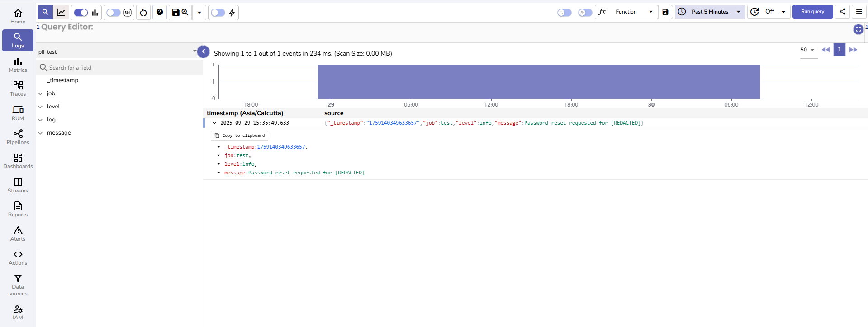The image size is (868, 327).
Task: Click the reset filters refresh icon
Action: click(143, 13)
